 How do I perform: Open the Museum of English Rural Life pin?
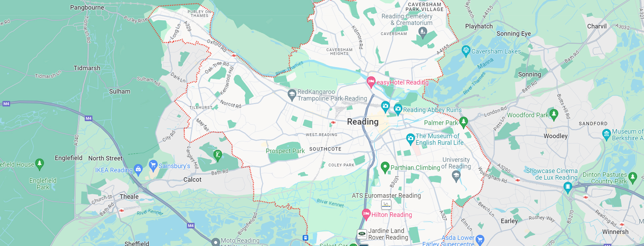pos(410,139)
